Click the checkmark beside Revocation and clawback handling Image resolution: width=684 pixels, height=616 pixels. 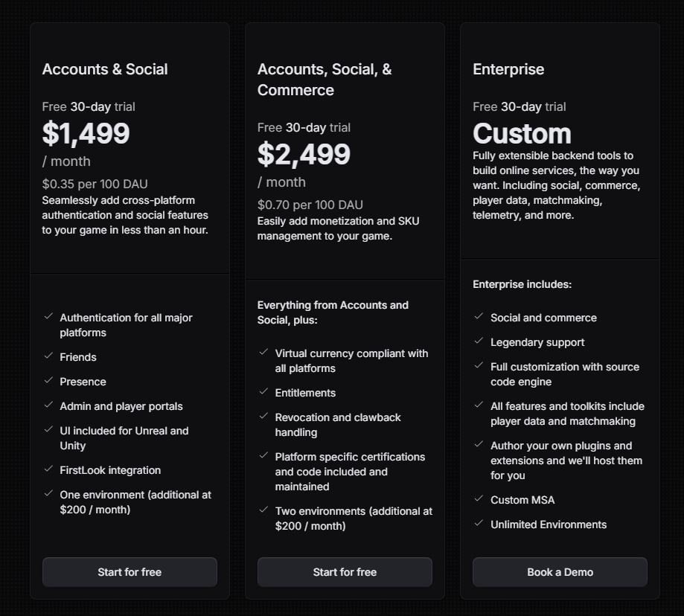point(263,416)
